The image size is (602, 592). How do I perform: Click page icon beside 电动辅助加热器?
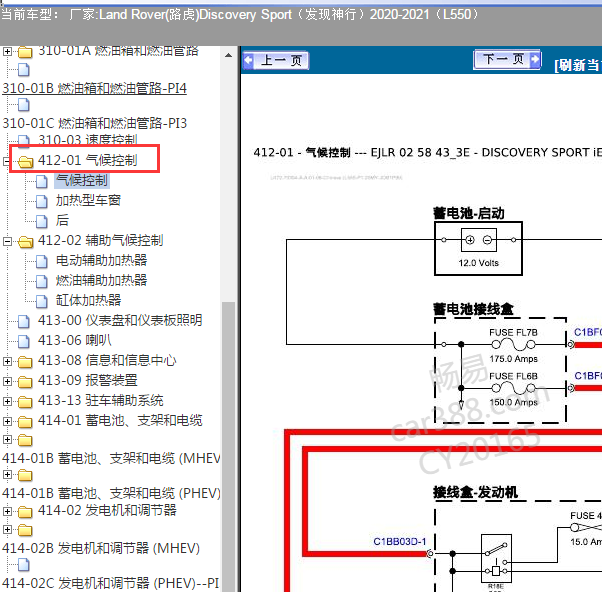tap(42, 261)
